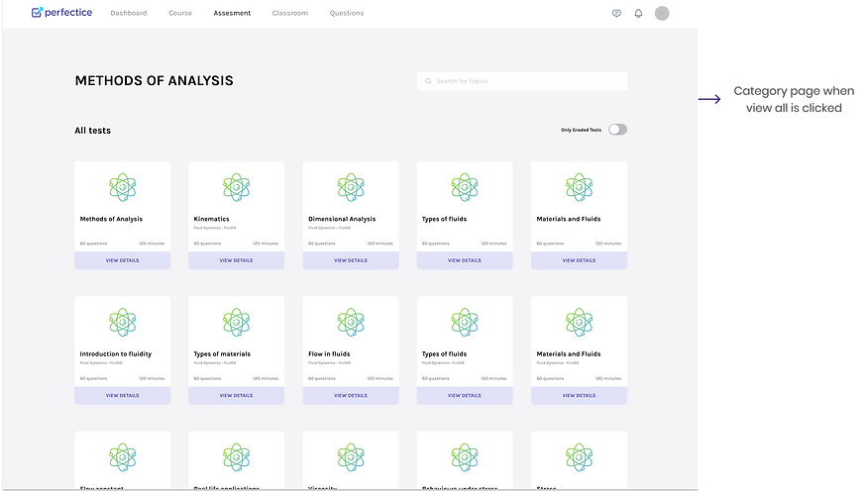Image resolution: width=868 pixels, height=491 pixels.
Task: Focus the Search for Topics field
Action: (x=522, y=81)
